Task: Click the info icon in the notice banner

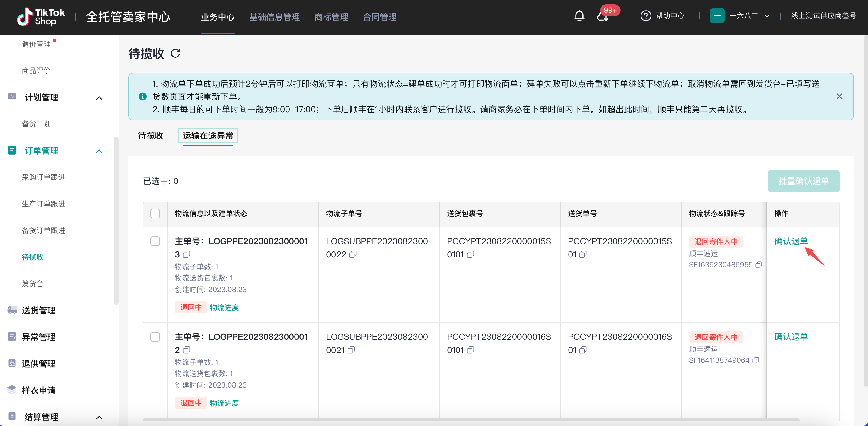Action: [142, 97]
